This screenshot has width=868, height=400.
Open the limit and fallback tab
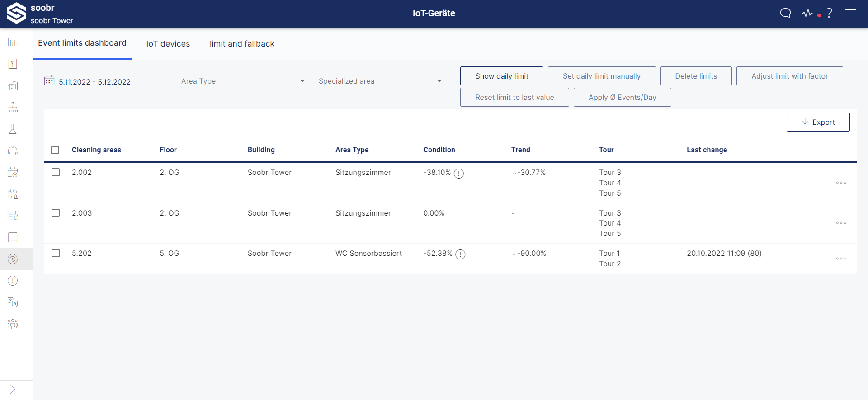242,44
